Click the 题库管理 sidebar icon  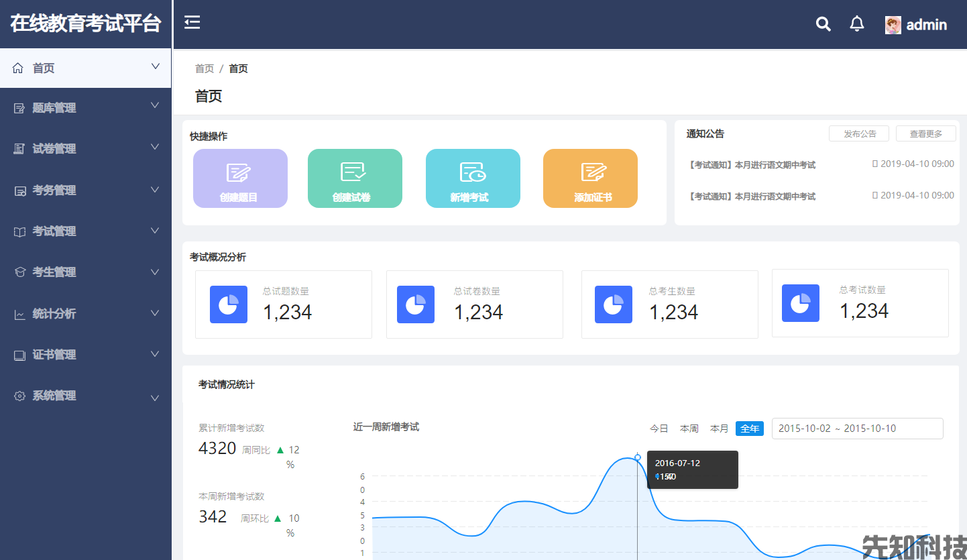19,108
